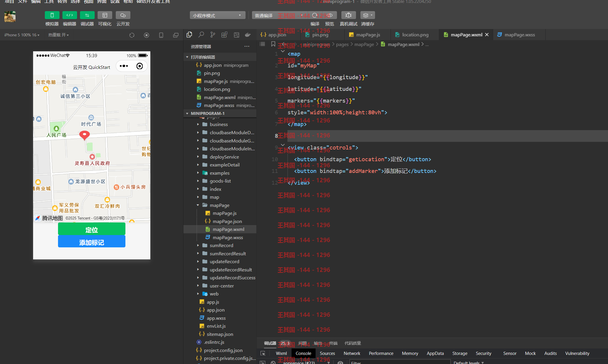The width and height of the screenshot is (608, 364).
Task: Click the 定位 button in simulator
Action: (x=92, y=229)
